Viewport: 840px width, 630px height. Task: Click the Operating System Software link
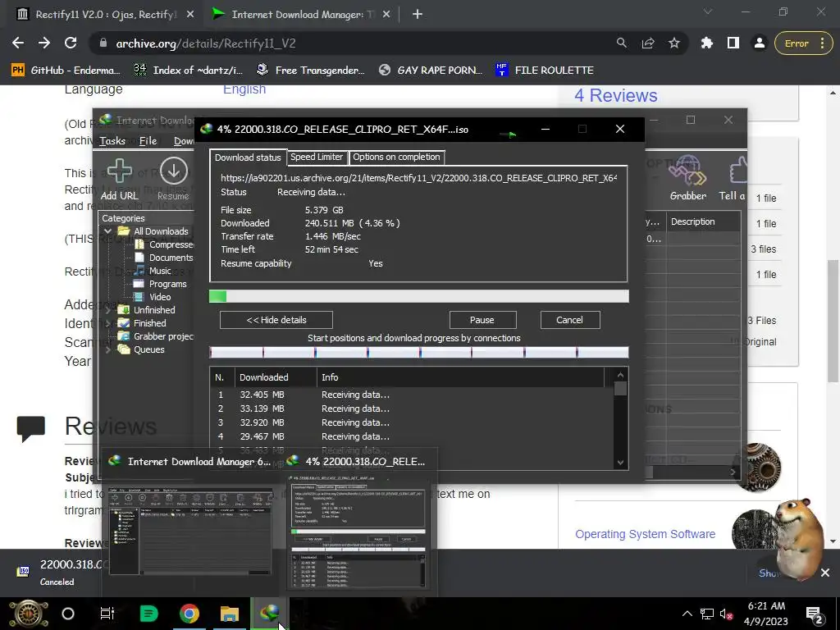[x=645, y=534]
